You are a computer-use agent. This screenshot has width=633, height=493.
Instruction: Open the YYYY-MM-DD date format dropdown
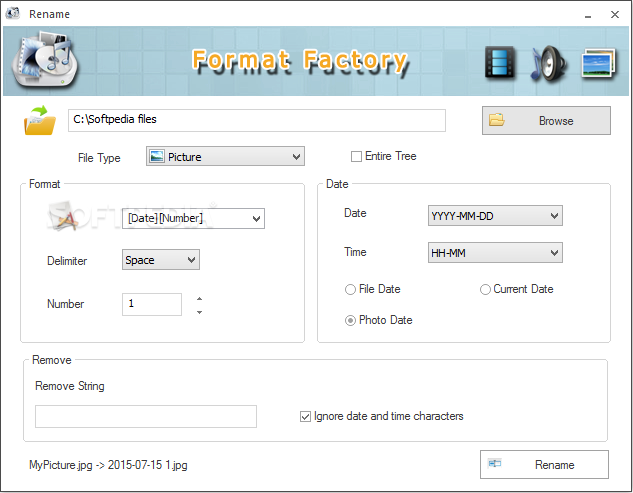495,216
